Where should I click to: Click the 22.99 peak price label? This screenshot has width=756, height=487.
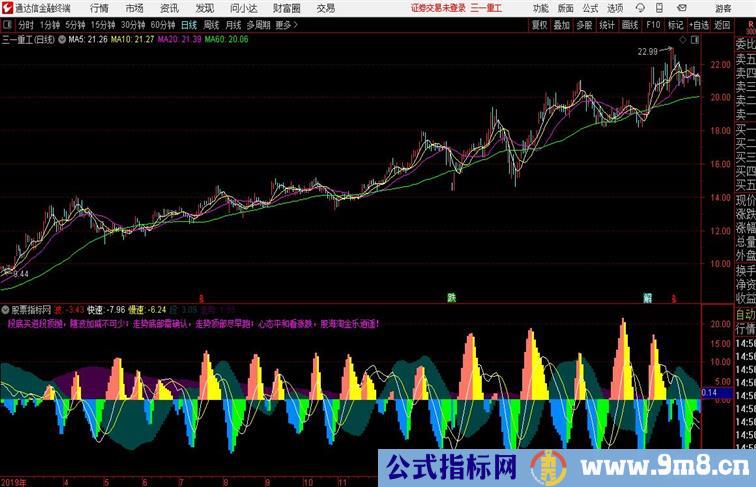pyautogui.click(x=646, y=51)
